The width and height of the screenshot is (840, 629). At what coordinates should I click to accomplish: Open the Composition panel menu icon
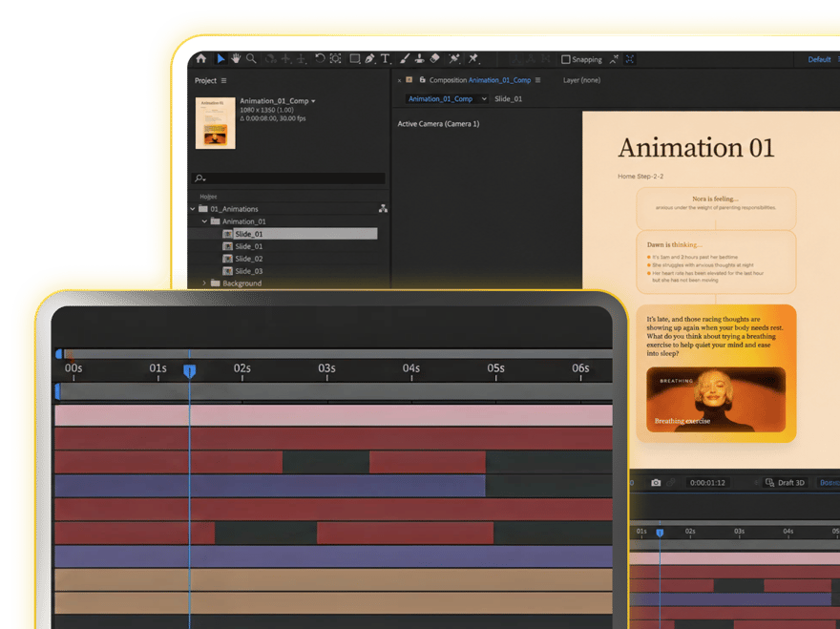[x=537, y=80]
